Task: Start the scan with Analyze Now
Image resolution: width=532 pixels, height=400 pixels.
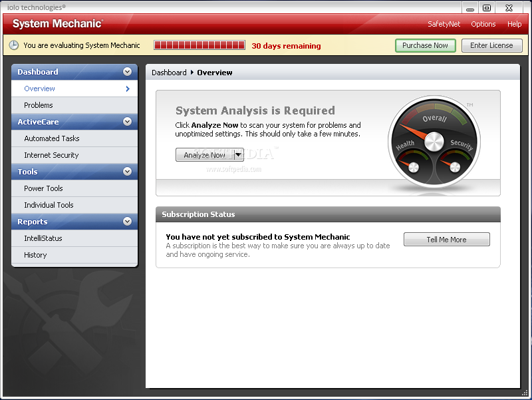Action: 205,155
